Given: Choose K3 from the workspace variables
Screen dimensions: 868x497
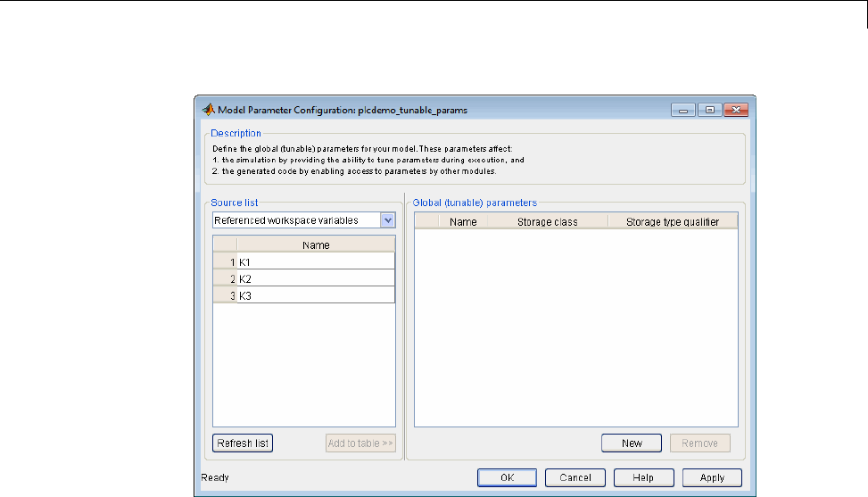Looking at the screenshot, I should pos(316,295).
